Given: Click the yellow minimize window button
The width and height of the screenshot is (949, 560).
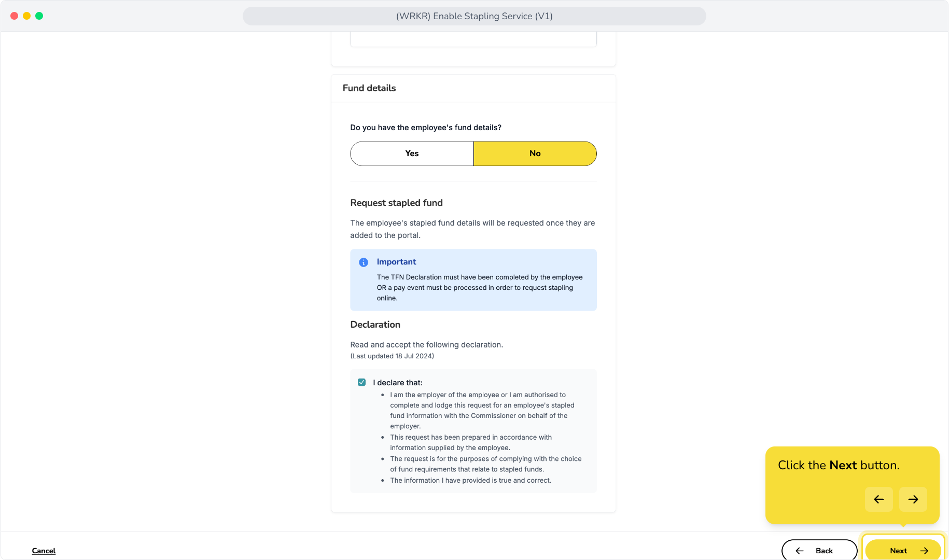Looking at the screenshot, I should 26,16.
